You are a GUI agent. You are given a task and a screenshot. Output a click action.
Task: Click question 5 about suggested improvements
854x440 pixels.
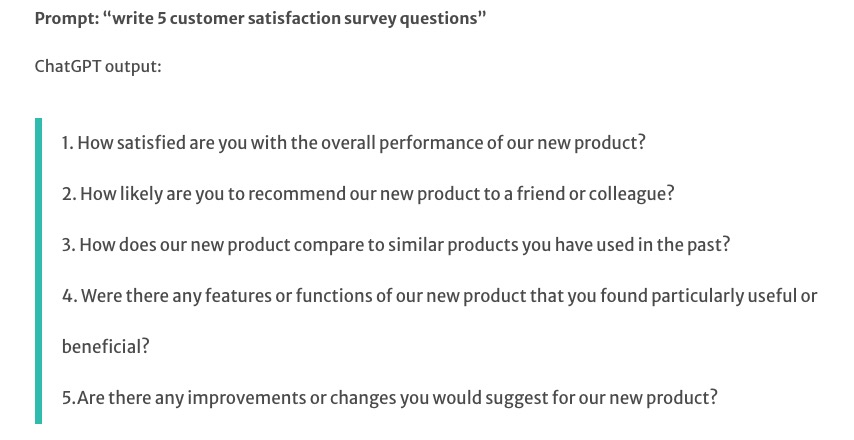coord(389,398)
